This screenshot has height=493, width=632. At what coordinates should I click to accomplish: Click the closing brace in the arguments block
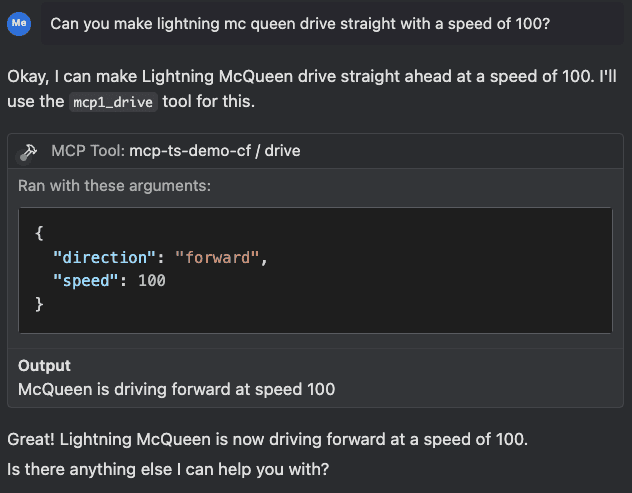pos(39,304)
